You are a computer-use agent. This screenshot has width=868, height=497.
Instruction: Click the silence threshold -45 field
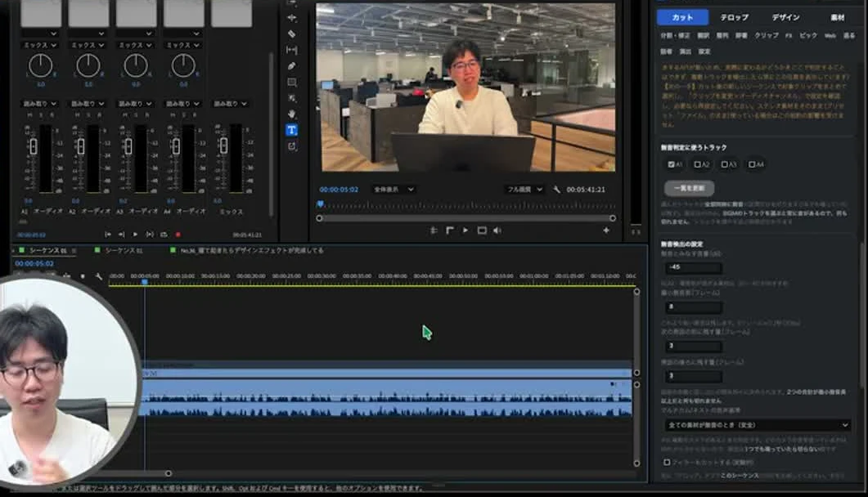click(x=693, y=267)
